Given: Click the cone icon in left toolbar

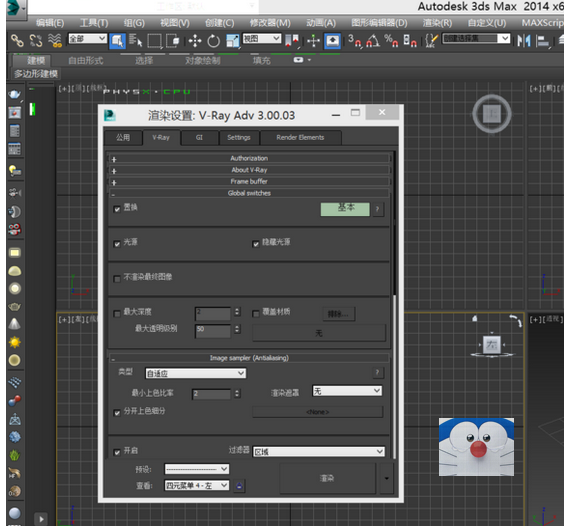Looking at the screenshot, I should click(14, 324).
